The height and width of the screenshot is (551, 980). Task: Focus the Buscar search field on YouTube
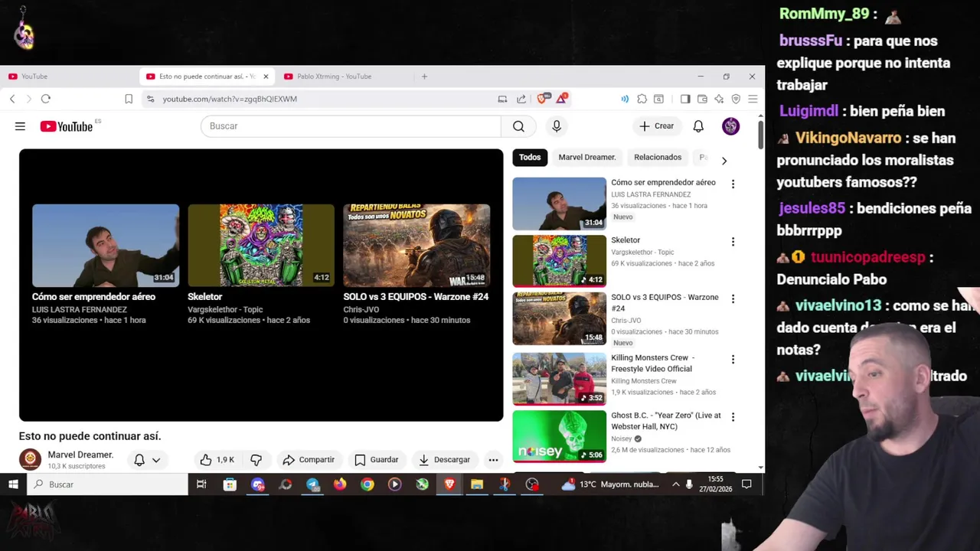[x=351, y=126]
